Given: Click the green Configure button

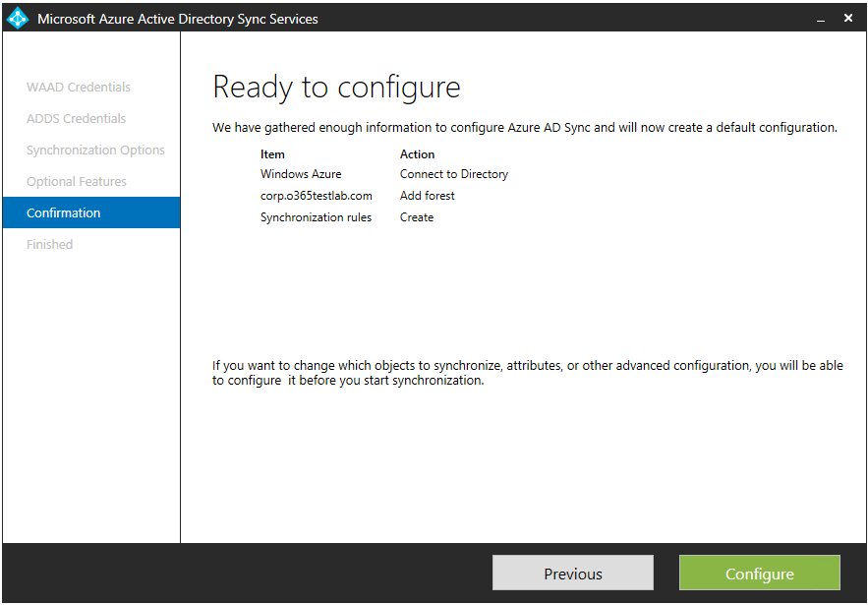Looking at the screenshot, I should click(760, 574).
